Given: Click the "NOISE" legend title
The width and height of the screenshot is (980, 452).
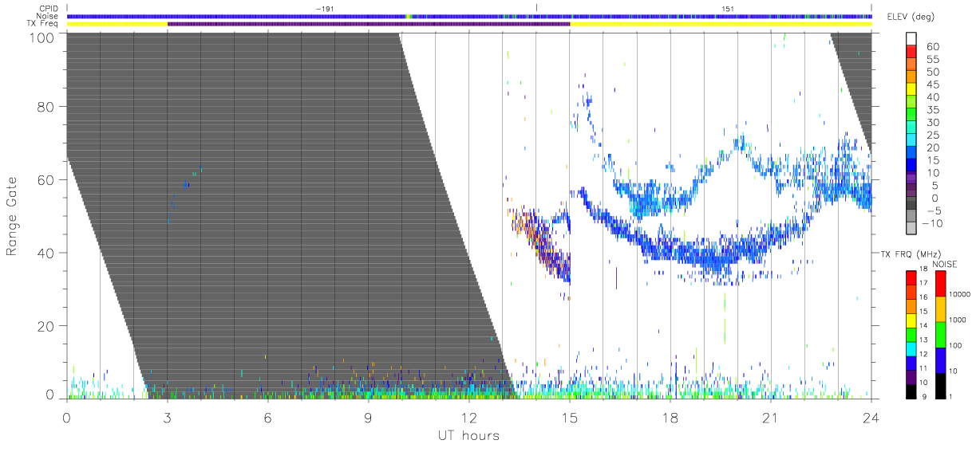Looking at the screenshot, I should (x=944, y=264).
